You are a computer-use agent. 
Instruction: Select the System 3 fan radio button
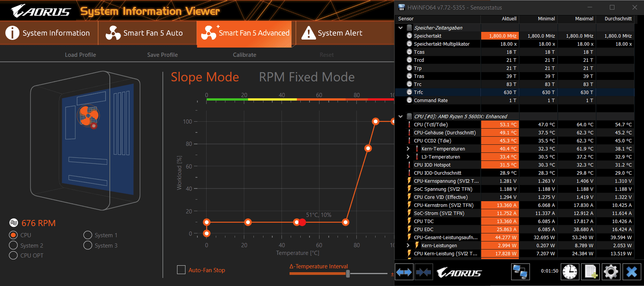pyautogui.click(x=88, y=245)
